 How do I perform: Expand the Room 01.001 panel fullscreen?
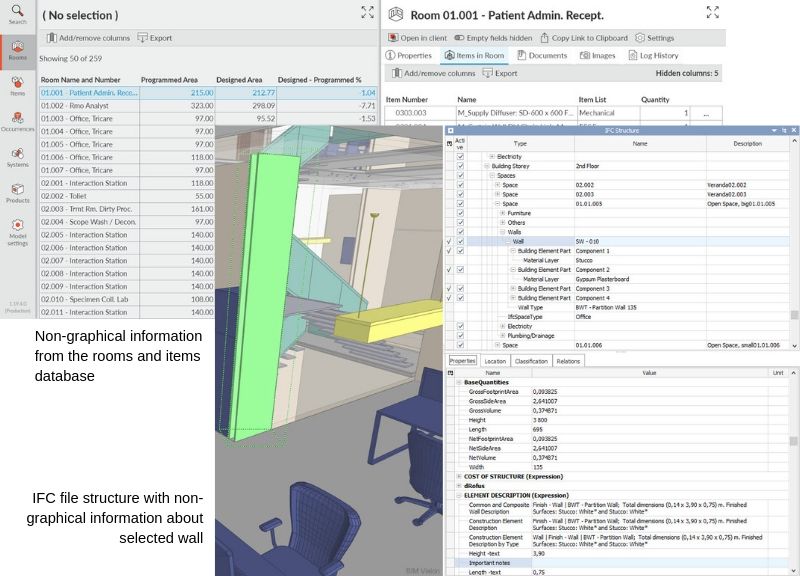coord(713,12)
